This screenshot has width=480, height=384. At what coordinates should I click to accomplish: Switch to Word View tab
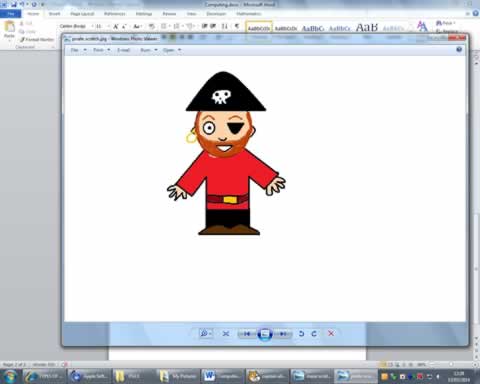pos(191,14)
